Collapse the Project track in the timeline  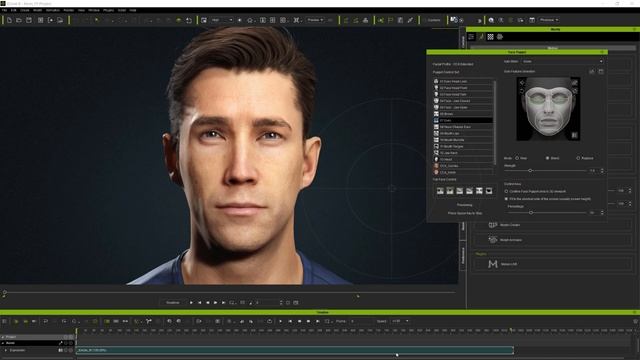click(x=3, y=337)
